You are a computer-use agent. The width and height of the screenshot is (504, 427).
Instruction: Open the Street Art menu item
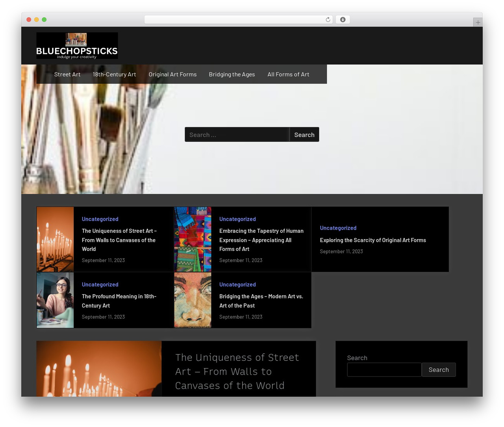[67, 74]
